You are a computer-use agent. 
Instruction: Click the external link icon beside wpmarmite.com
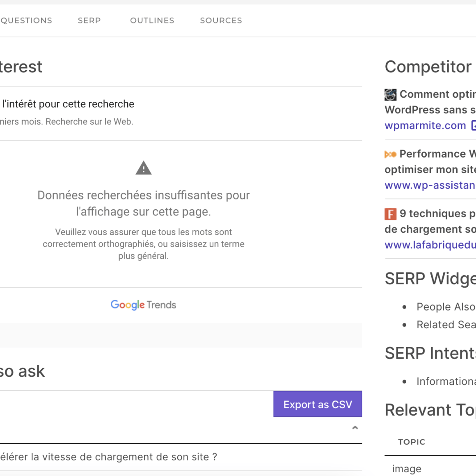[474, 126]
